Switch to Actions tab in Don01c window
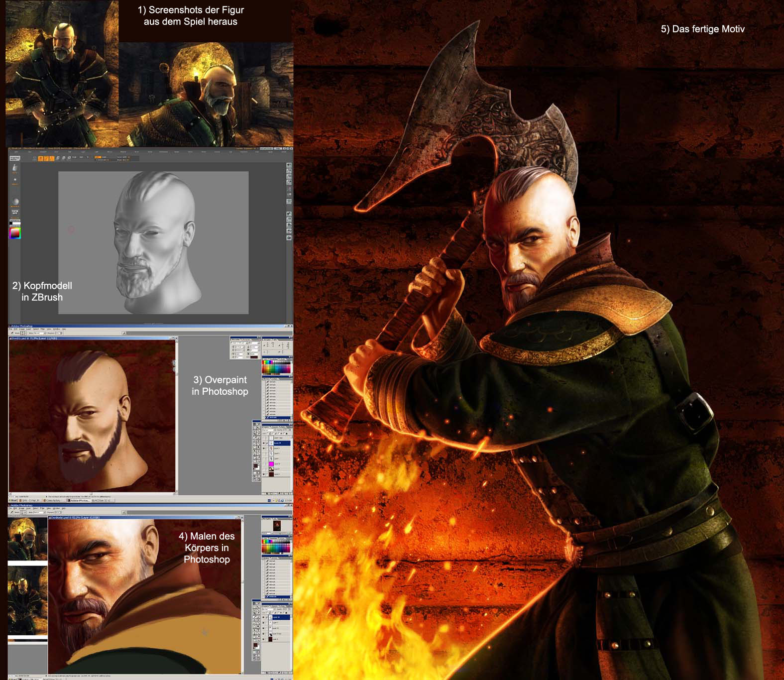The height and width of the screenshot is (680, 784). coord(275,379)
